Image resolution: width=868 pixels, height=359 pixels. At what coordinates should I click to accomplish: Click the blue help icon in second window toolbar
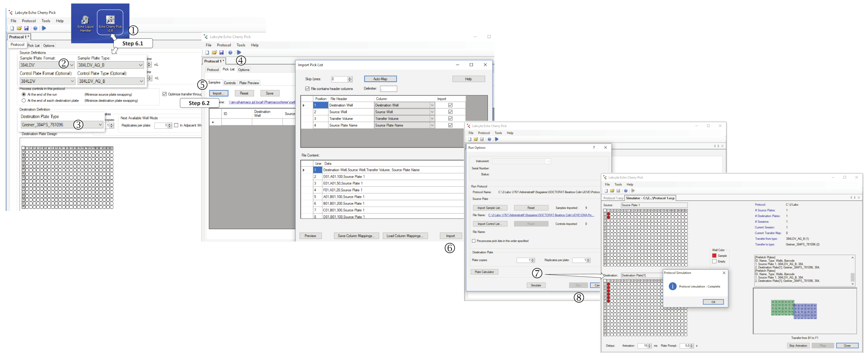point(230,53)
